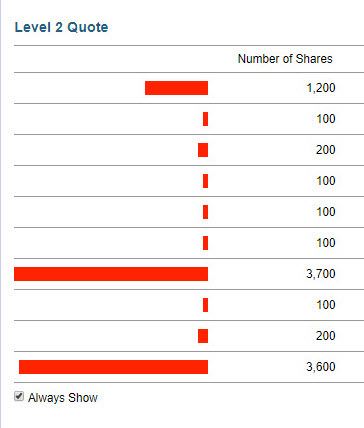Select the 100 value directly below 3,700
The width and height of the screenshot is (364, 428).
tap(326, 305)
